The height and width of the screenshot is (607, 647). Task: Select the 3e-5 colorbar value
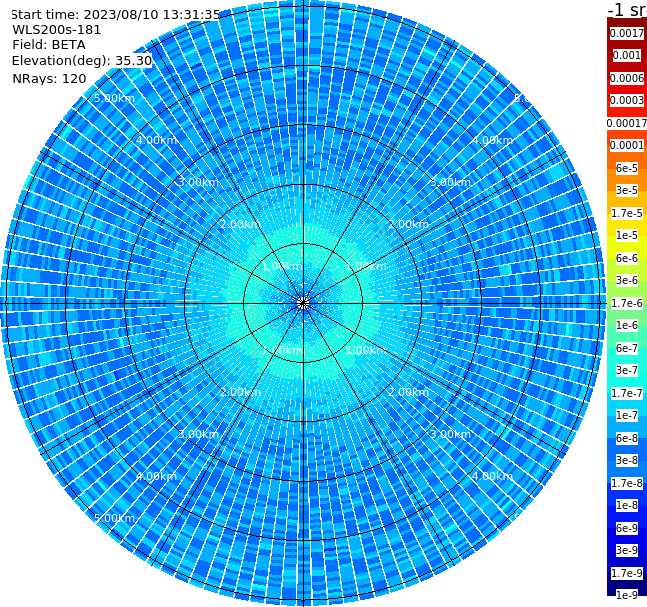coord(627,190)
